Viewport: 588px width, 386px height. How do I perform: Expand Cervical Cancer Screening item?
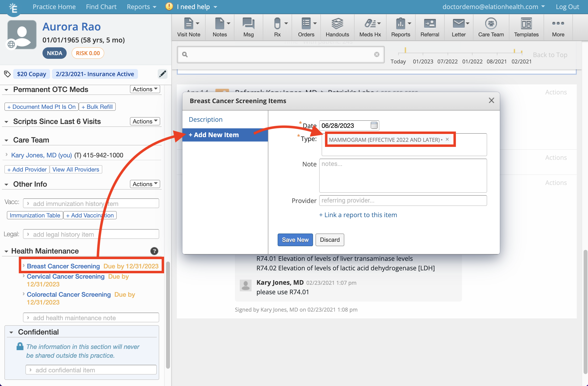click(x=23, y=276)
